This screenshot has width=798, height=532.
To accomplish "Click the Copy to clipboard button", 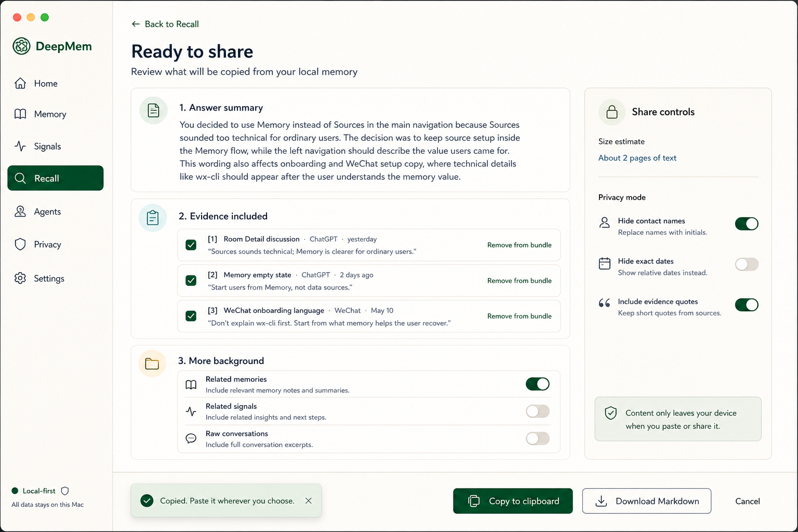I will click(513, 501).
